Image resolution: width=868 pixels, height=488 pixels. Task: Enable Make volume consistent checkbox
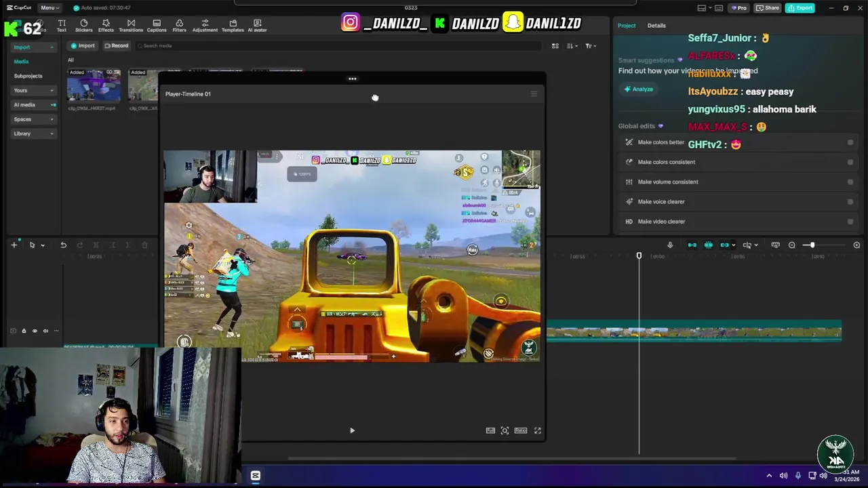click(850, 182)
